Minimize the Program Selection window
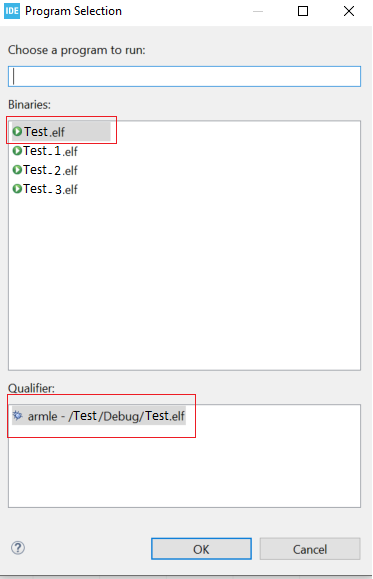 [x=258, y=11]
